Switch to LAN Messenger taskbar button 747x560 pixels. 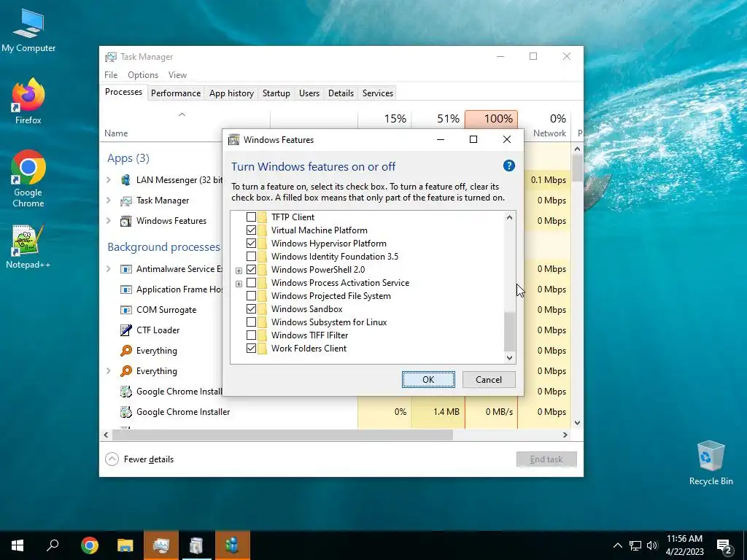point(233,545)
